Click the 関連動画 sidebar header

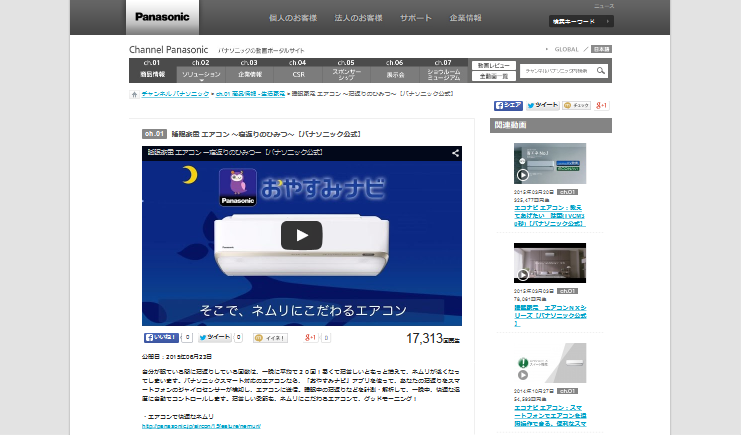click(x=551, y=125)
